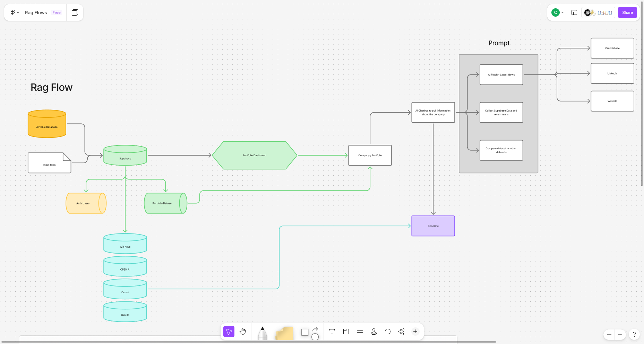The image size is (644, 344).
Task: Select the Section tool
Action: pyautogui.click(x=346, y=332)
